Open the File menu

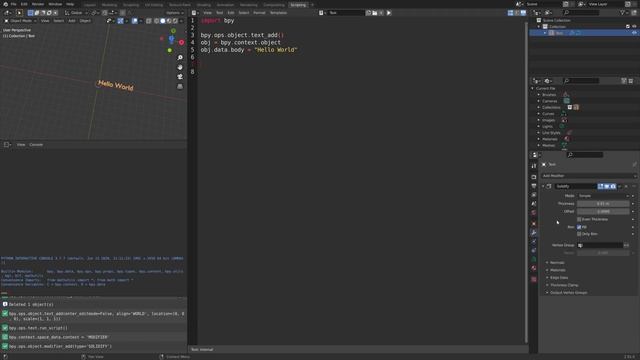click(13, 4)
